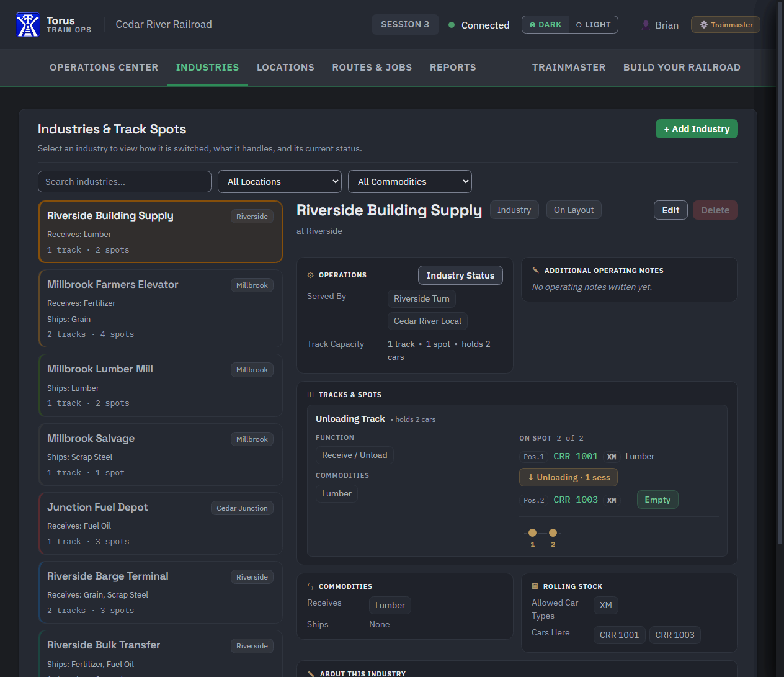This screenshot has width=784, height=677.
Task: Click car CRR 1001 on spot
Action: pos(576,456)
